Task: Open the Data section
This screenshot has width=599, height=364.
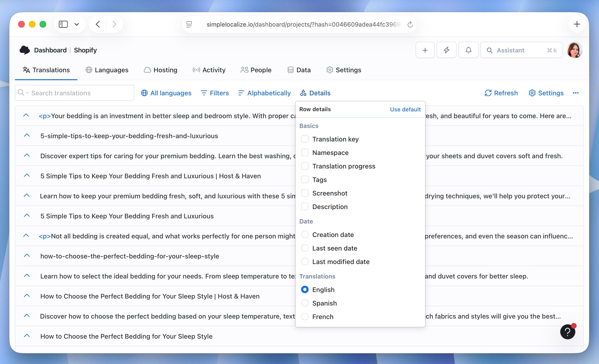Action: pos(299,70)
